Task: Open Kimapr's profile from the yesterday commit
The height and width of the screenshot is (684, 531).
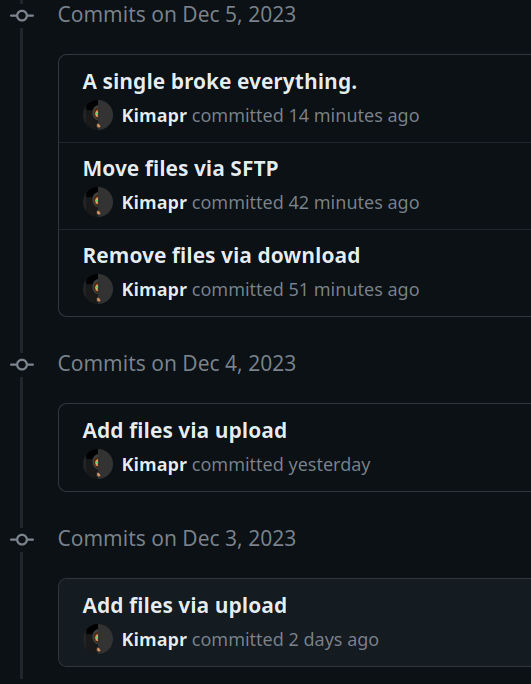Action: pyautogui.click(x=154, y=465)
